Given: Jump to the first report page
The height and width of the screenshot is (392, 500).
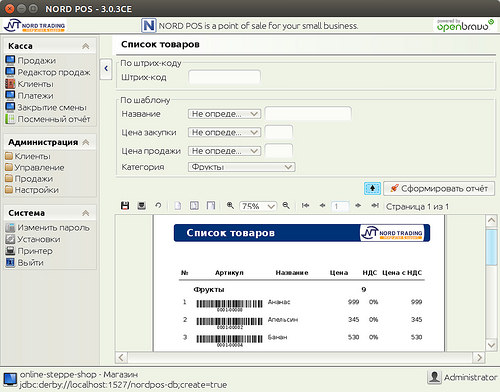Looking at the screenshot, I should [305, 206].
